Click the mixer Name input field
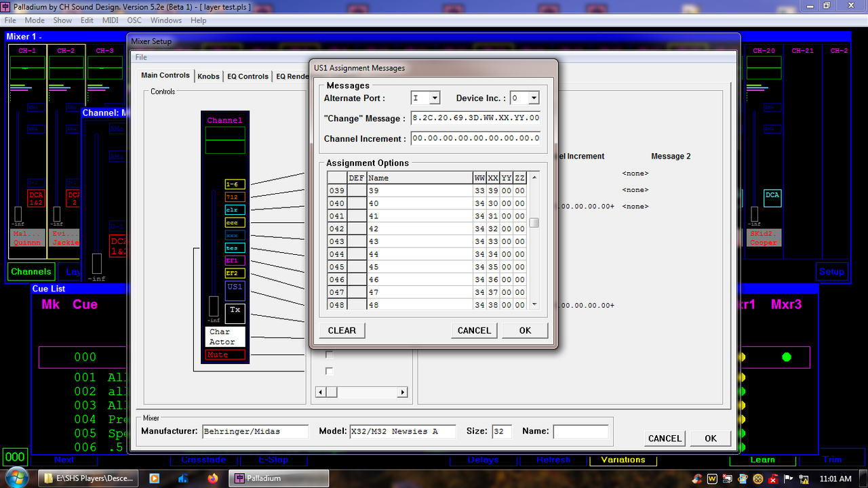Viewport: 868px width, 488px height. pyautogui.click(x=580, y=431)
